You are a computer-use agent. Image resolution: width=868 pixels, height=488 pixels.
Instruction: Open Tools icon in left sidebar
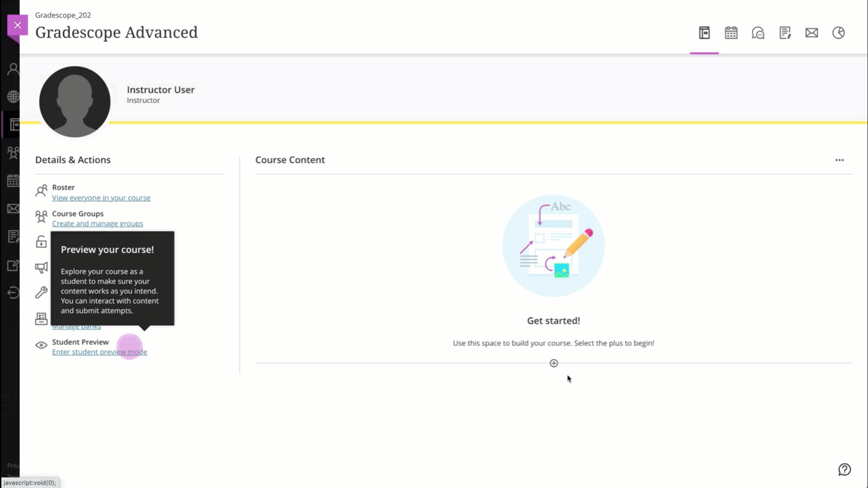(x=14, y=265)
